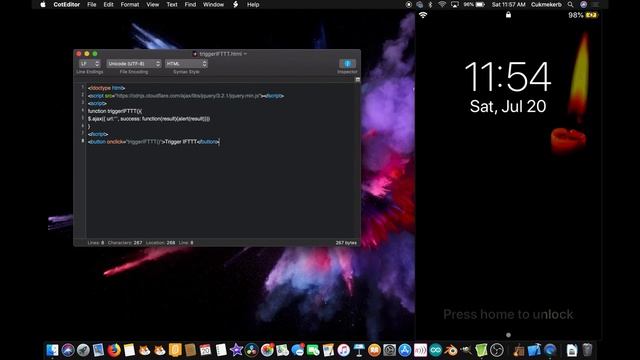Image resolution: width=640 pixels, height=360 pixels.
Task: Click the date and time Sat 11:57 AM
Action: [x=509, y=4]
